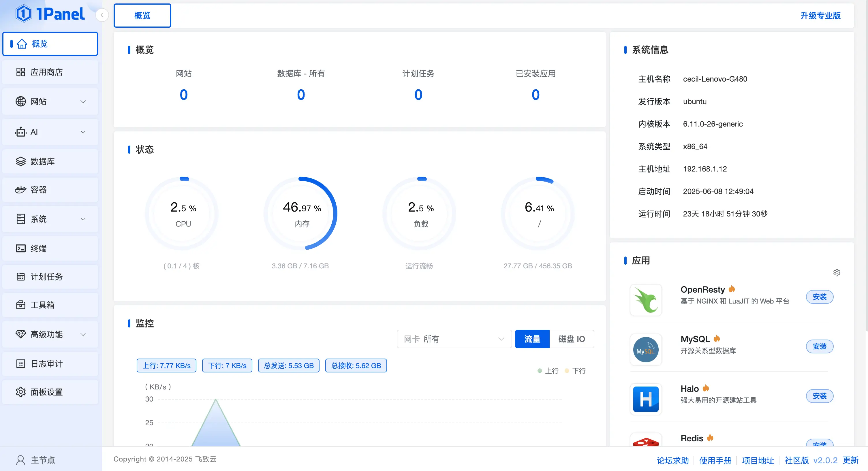Click the flame icon next to OpenResty

click(732, 289)
